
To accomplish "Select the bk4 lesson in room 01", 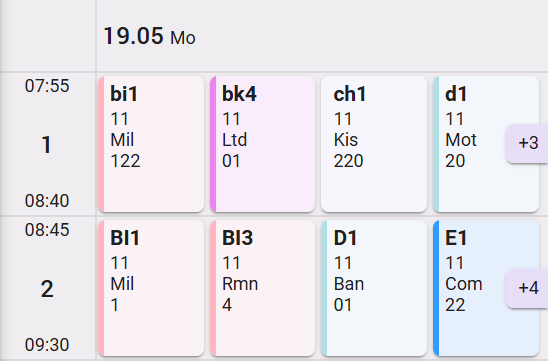I will point(262,144).
